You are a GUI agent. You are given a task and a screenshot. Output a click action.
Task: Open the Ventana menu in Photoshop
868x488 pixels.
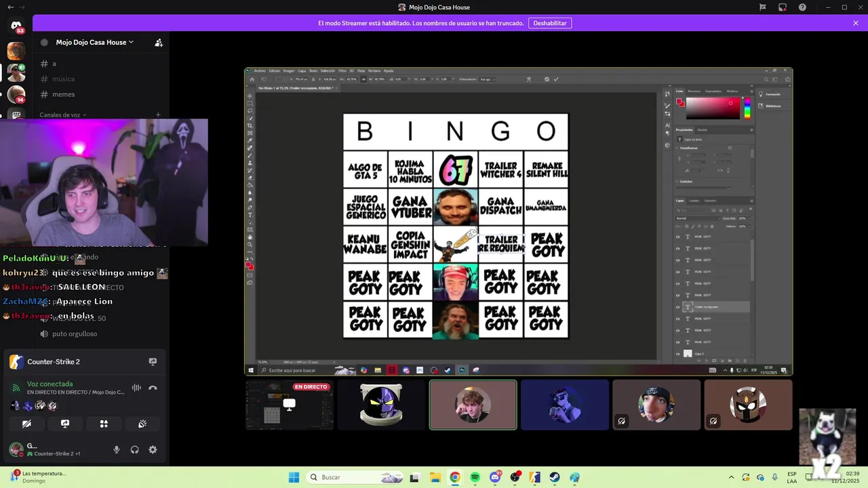click(374, 70)
